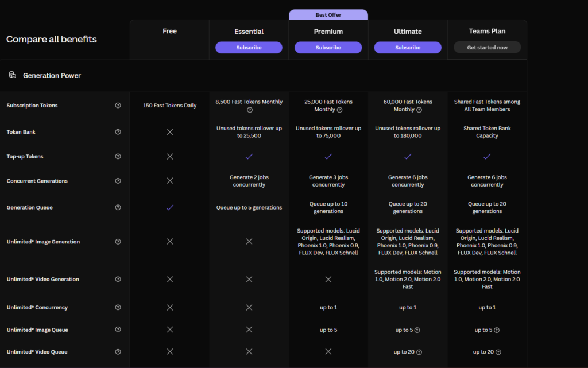Click Generate 2 jobs concurrently cell
Viewport: 588px width, 368px height.
[x=249, y=181]
